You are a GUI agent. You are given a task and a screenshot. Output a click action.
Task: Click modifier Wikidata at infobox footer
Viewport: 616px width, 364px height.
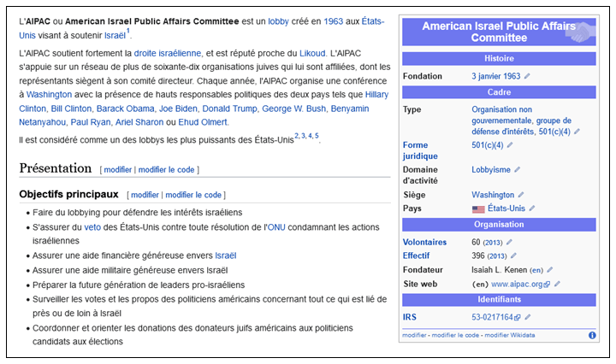tap(510, 335)
